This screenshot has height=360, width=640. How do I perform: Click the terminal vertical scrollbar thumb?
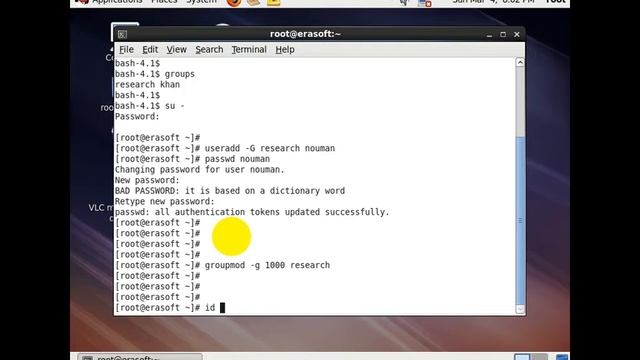tap(520, 220)
